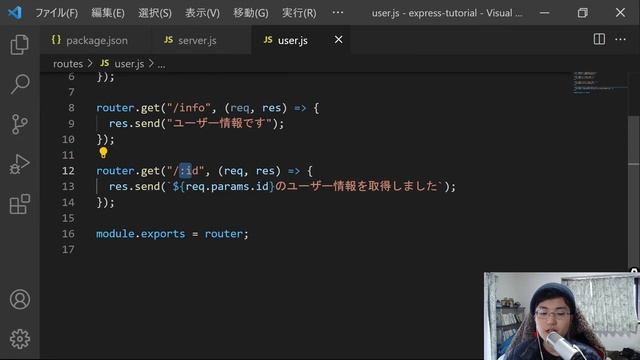Click router.get on line 8
640x360 pixels.
pos(128,108)
